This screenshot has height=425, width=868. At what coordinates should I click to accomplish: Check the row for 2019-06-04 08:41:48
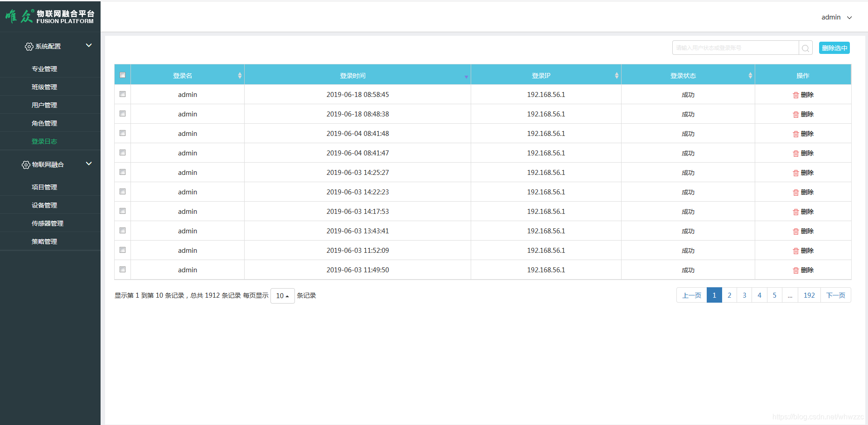click(x=122, y=133)
